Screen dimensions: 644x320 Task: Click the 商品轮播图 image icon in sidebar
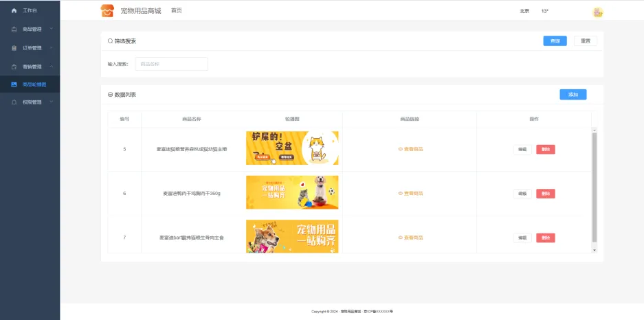[14, 84]
